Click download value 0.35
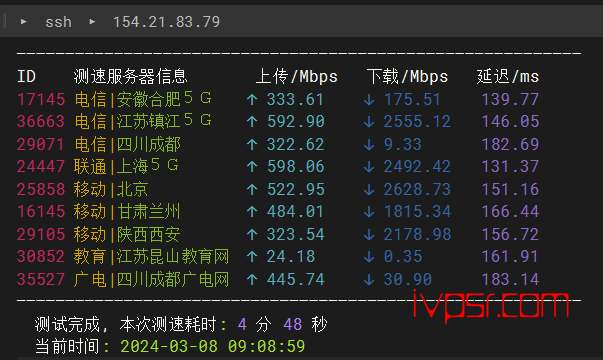This screenshot has width=603, height=360. [x=403, y=256]
